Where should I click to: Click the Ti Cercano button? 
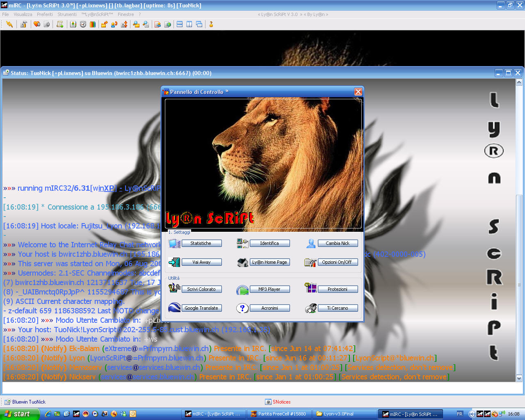(338, 308)
